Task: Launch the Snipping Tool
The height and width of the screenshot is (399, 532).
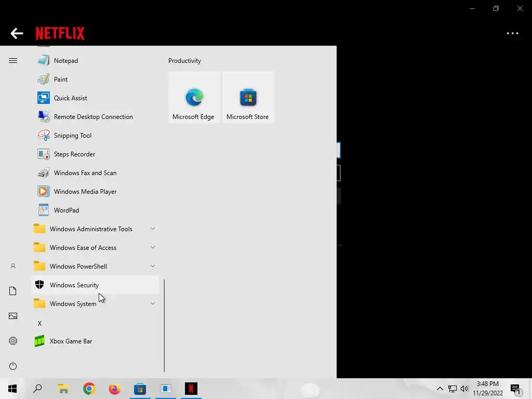Action: tap(95, 136)
